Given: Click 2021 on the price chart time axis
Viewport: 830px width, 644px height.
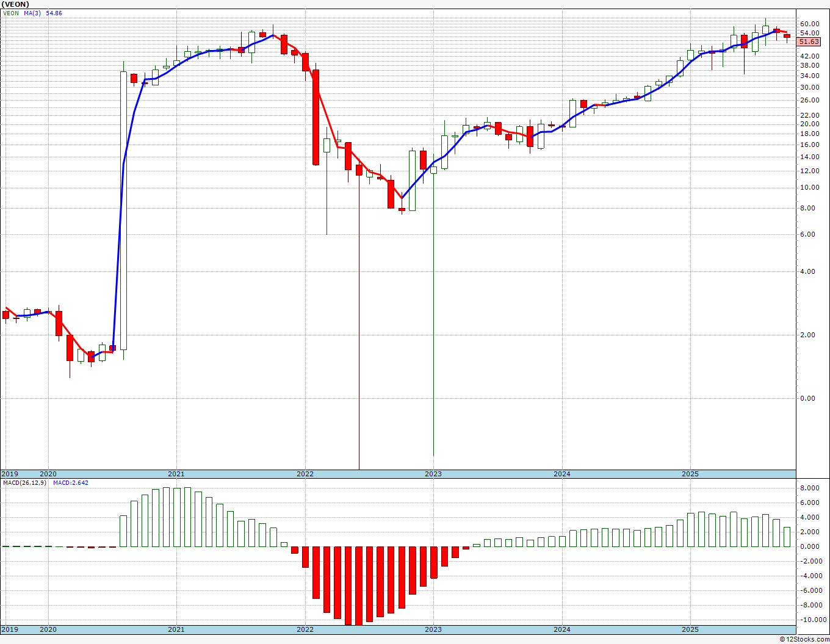Looking at the screenshot, I should [x=176, y=474].
